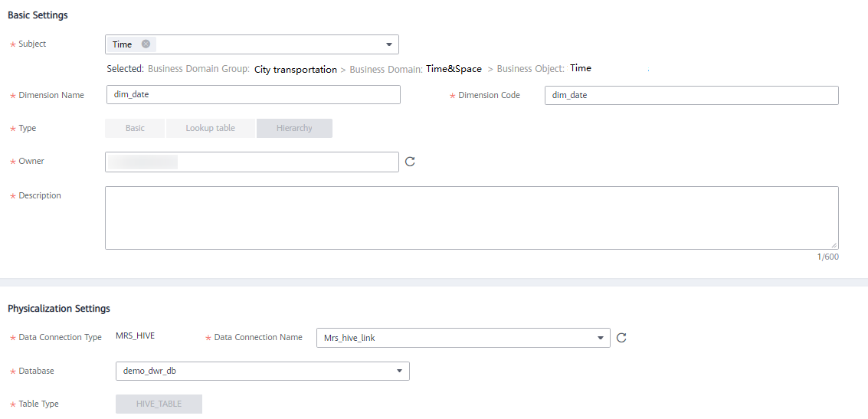Viewport: 868px width, 419px height.
Task: Switch Type to Hierarchy
Action: (x=294, y=128)
